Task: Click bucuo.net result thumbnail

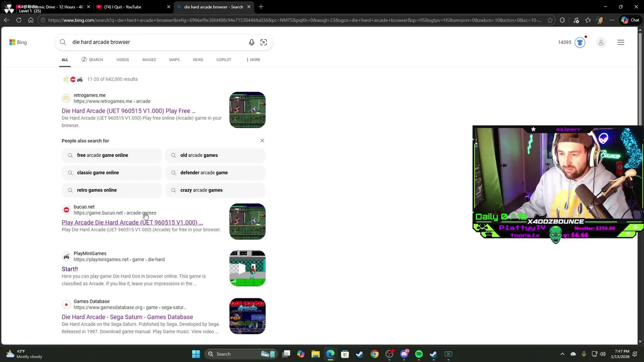Action: click(248, 222)
